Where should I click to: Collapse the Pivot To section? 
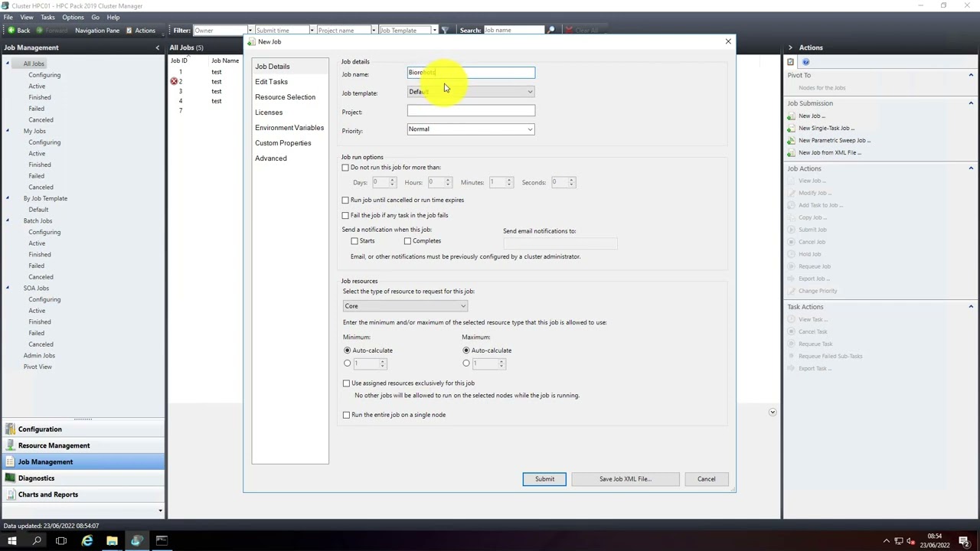971,75
